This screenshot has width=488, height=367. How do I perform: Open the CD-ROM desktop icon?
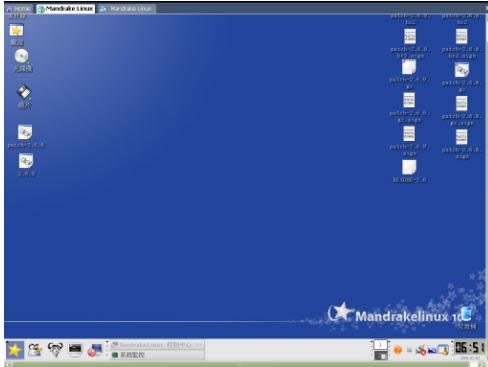22,56
